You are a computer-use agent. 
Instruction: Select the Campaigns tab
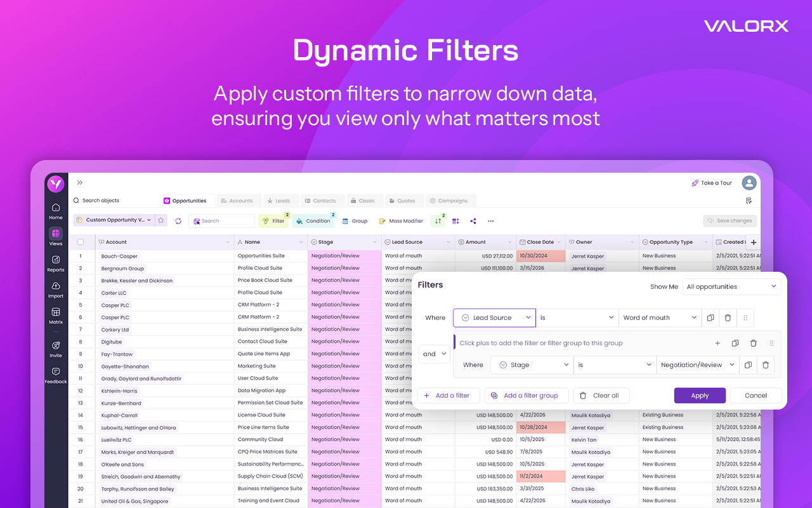451,200
